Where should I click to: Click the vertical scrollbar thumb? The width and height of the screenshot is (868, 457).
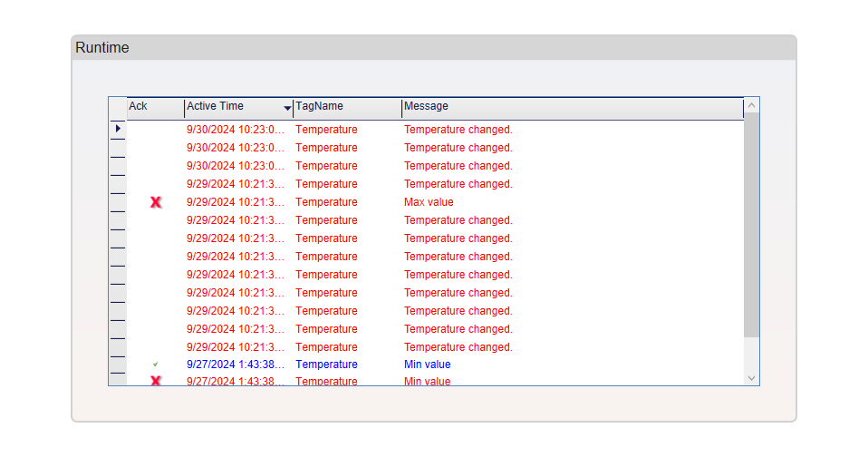click(x=751, y=227)
